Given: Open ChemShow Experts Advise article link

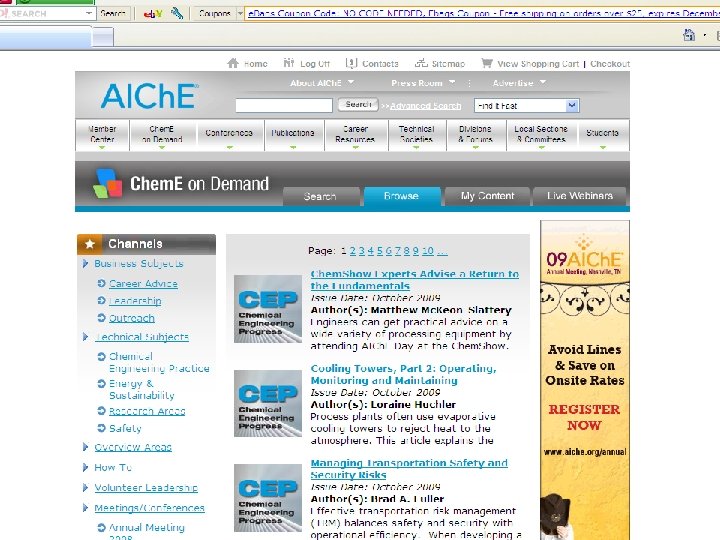Looking at the screenshot, I should click(x=414, y=280).
